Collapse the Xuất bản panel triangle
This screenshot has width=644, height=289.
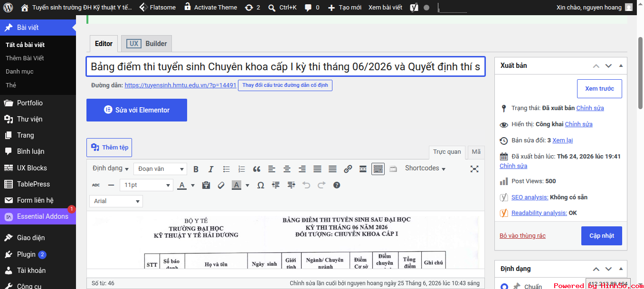click(x=621, y=65)
